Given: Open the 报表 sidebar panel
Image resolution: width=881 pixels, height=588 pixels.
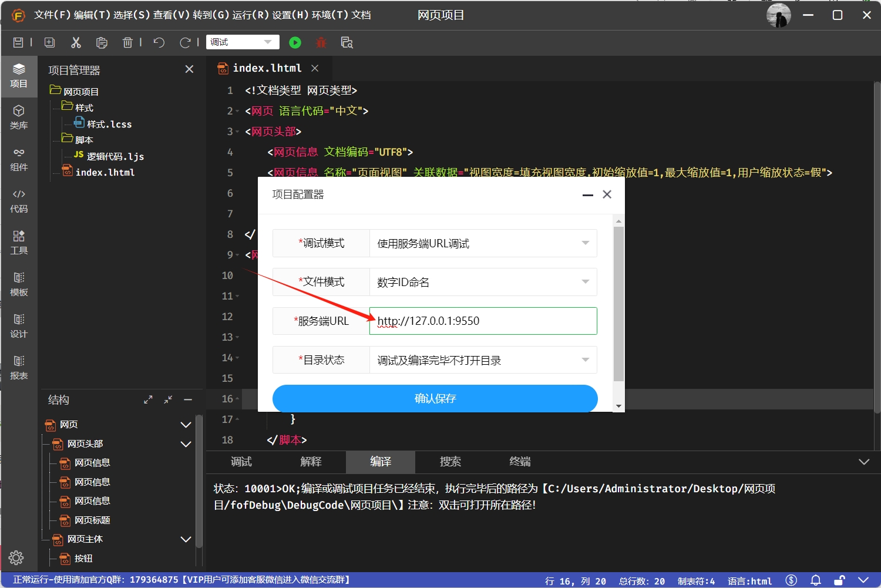Looking at the screenshot, I should click(19, 368).
